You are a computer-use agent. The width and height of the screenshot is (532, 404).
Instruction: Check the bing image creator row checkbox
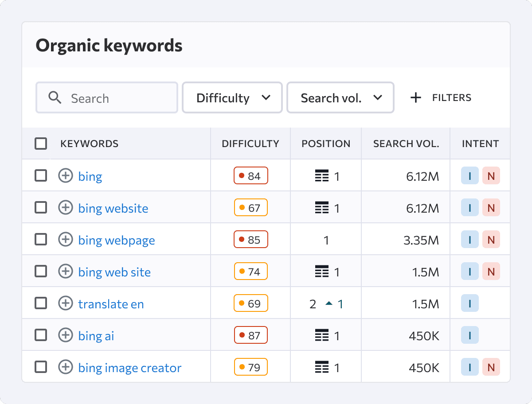coord(41,367)
